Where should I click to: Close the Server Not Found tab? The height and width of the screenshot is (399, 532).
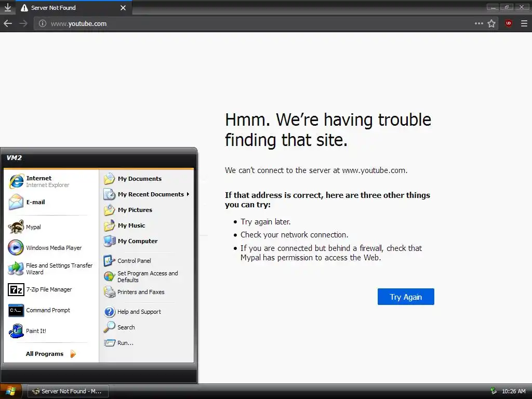(x=123, y=7)
